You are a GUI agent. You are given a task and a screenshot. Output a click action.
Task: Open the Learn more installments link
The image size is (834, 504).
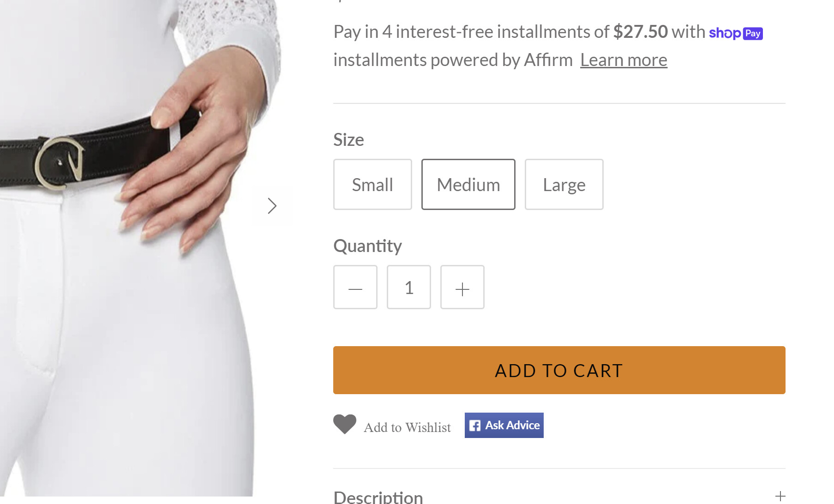point(624,60)
